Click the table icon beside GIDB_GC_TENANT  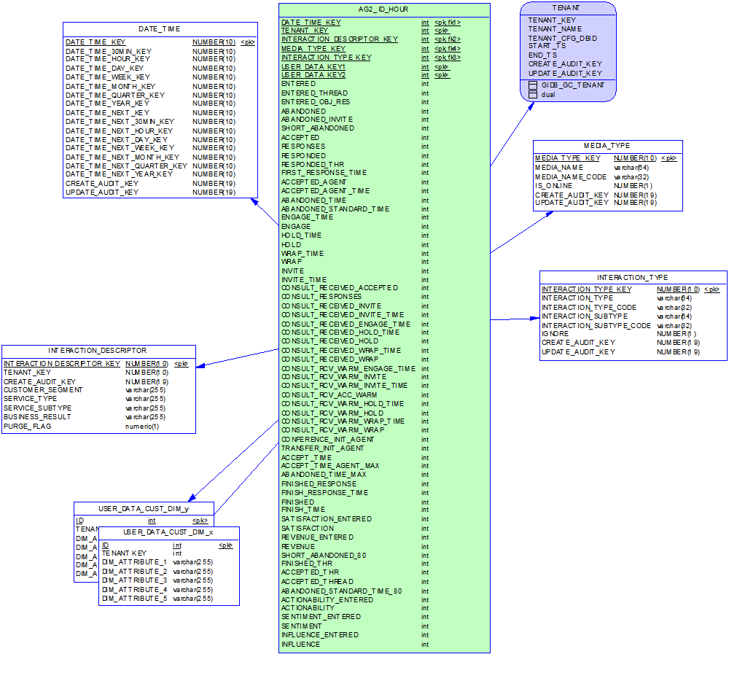[533, 85]
